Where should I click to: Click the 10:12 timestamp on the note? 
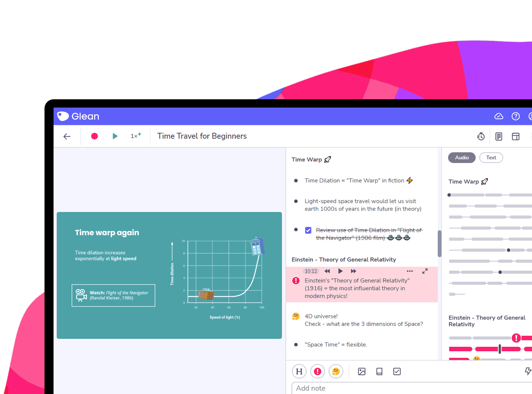click(x=311, y=271)
